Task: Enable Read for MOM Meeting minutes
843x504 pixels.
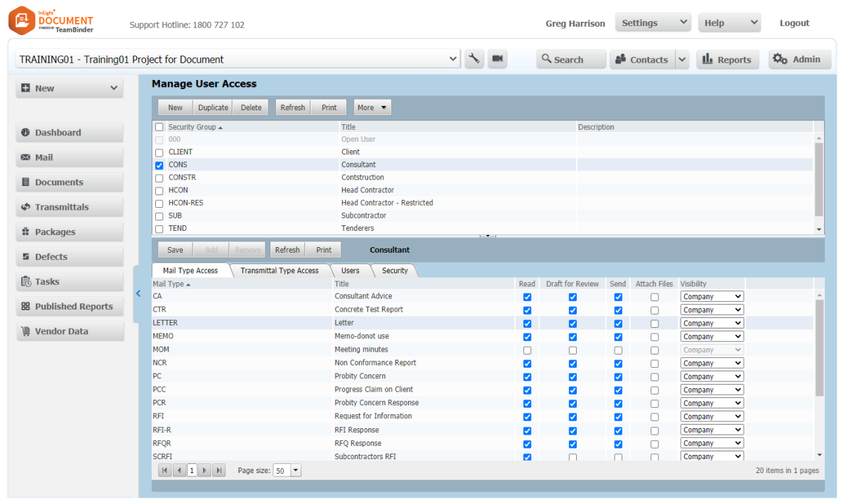Action: [528, 350]
